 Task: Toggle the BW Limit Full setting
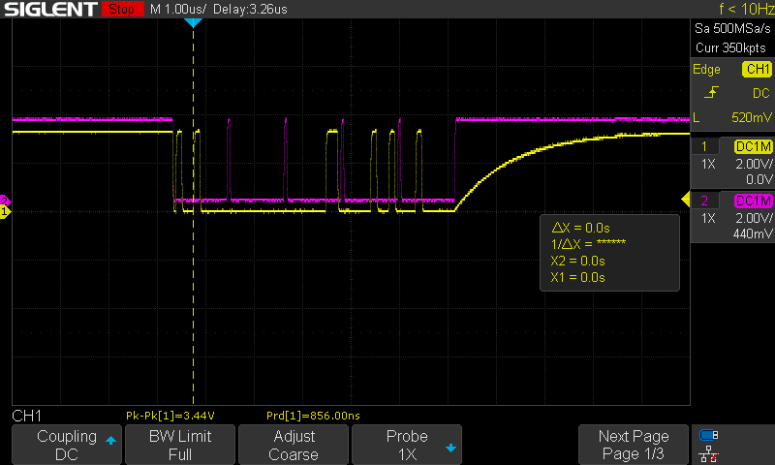(180, 445)
